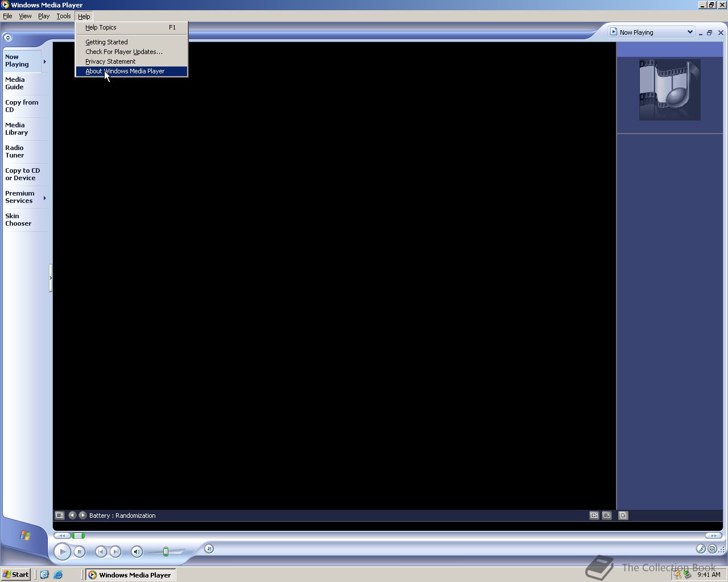Open the Copy from CD tab

click(x=25, y=106)
